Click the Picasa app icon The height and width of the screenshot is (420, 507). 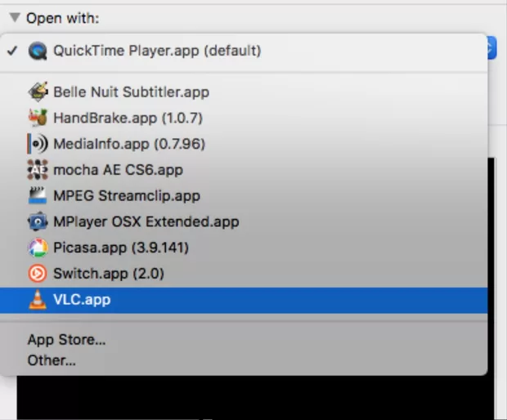click(x=38, y=248)
